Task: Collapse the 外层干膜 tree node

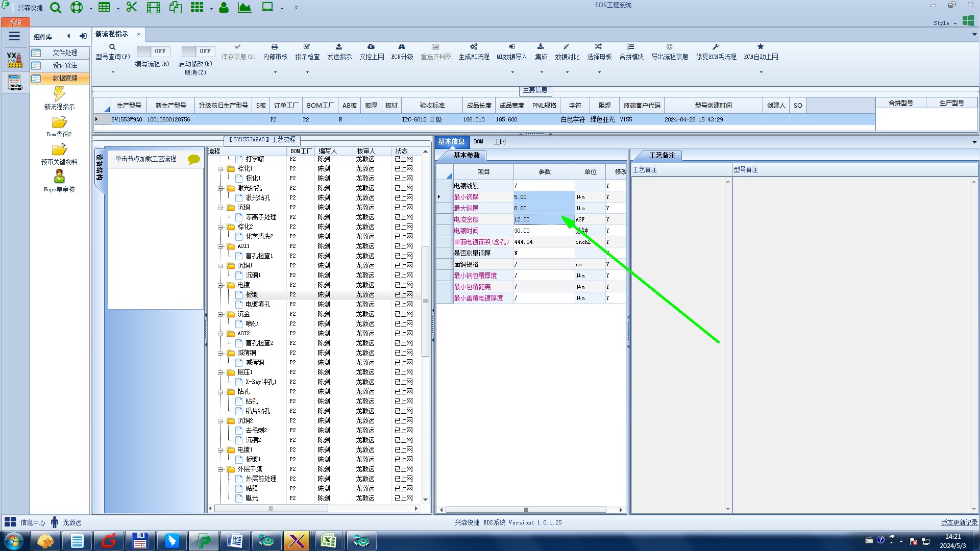Action: [220, 469]
